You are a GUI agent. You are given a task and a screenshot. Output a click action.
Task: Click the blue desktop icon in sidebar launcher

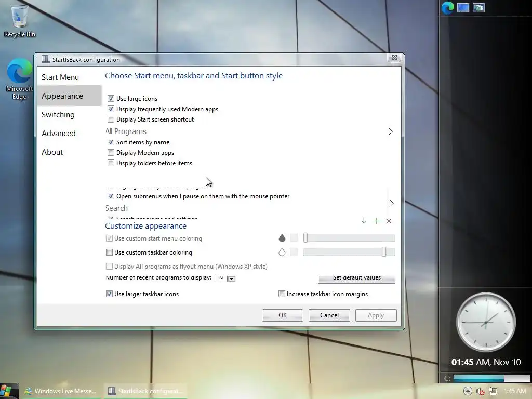[x=463, y=8]
